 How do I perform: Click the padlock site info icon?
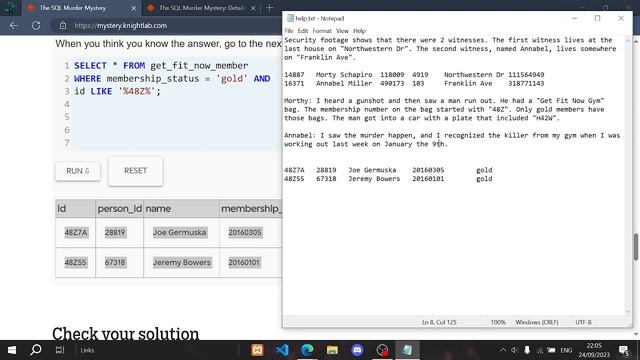[62, 25]
